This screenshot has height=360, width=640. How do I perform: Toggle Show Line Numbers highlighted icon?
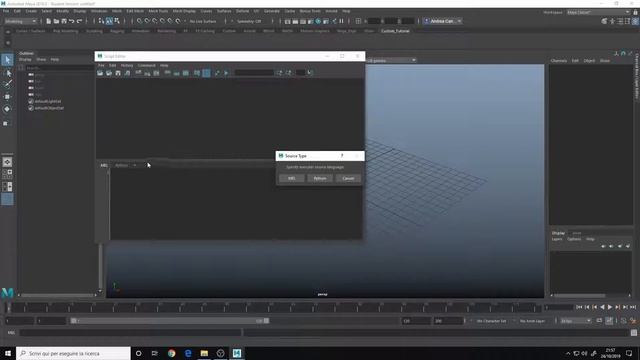(206, 73)
